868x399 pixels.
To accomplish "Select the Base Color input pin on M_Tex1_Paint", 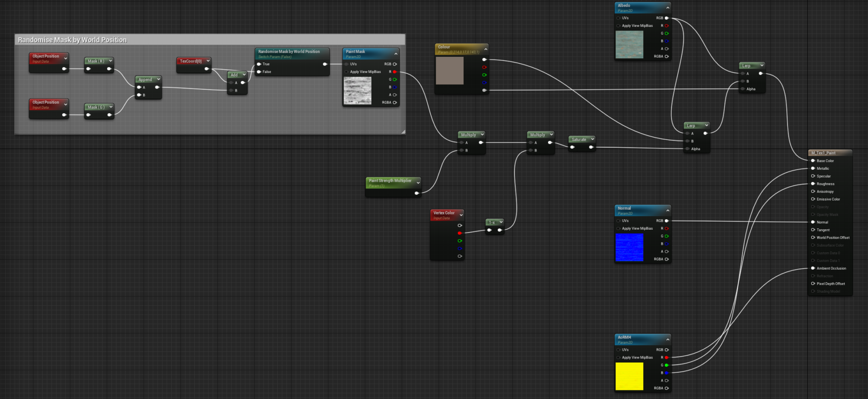I will (x=812, y=160).
